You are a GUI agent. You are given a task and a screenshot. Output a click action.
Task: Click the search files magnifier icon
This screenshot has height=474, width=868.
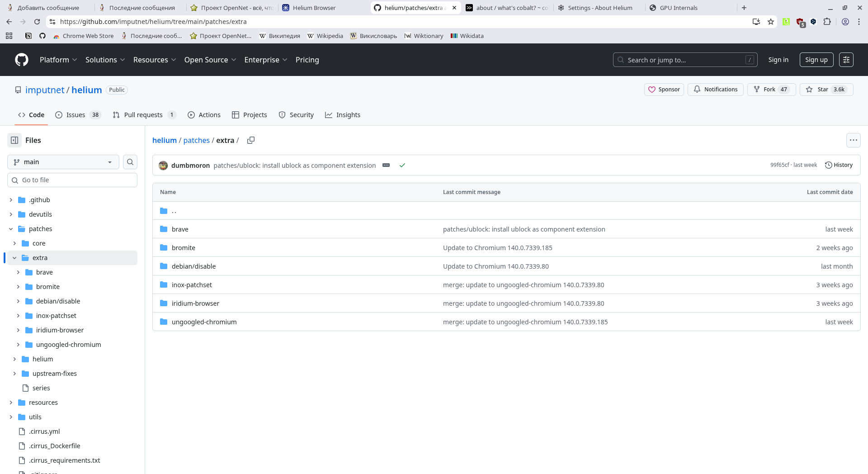pos(130,162)
